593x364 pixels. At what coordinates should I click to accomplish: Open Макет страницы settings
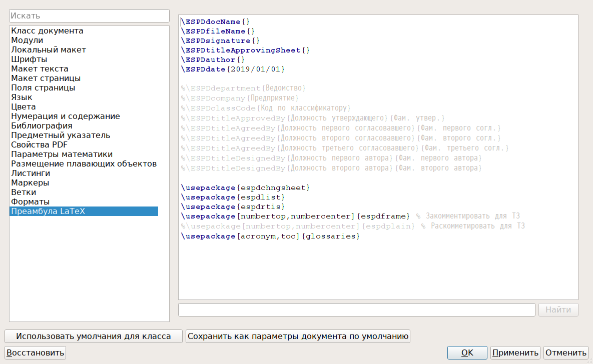pyautogui.click(x=46, y=78)
